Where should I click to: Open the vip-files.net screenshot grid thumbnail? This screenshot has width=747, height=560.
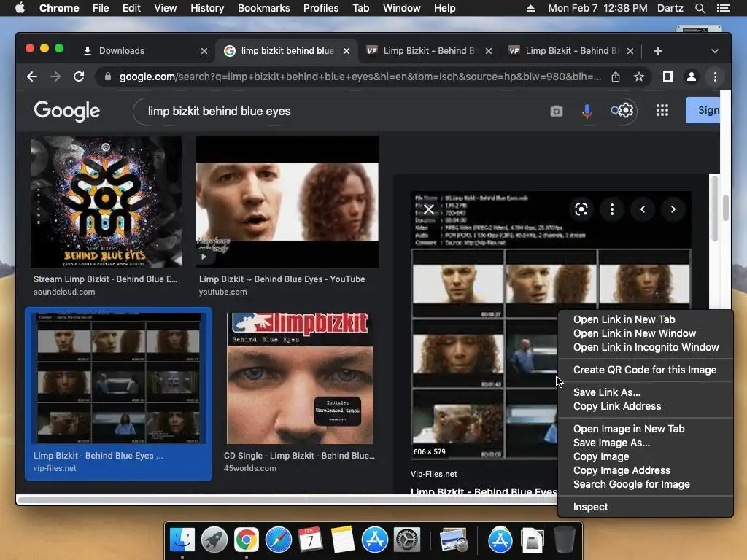[x=119, y=378]
